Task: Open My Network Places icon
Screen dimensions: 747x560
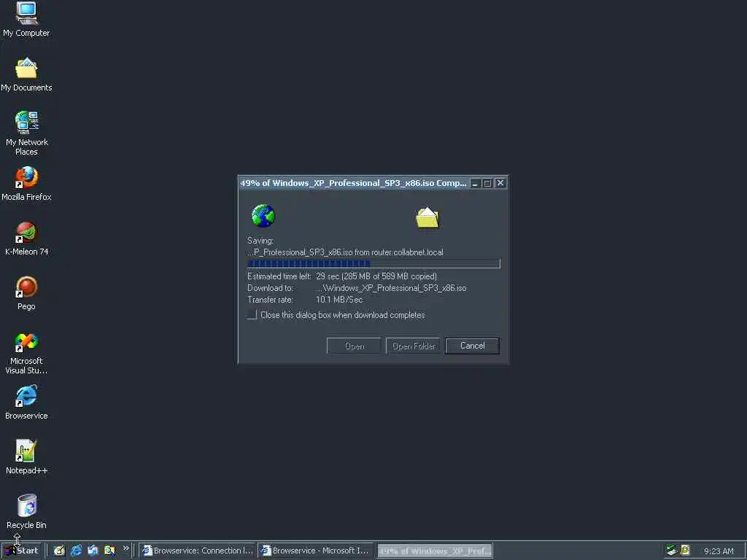Action: pyautogui.click(x=26, y=133)
